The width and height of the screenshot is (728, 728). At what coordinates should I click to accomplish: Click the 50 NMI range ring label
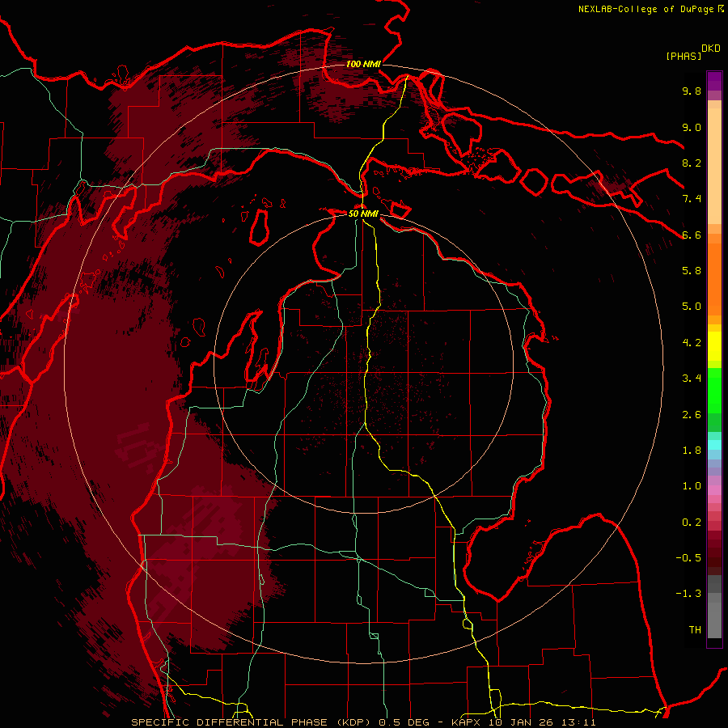[363, 214]
